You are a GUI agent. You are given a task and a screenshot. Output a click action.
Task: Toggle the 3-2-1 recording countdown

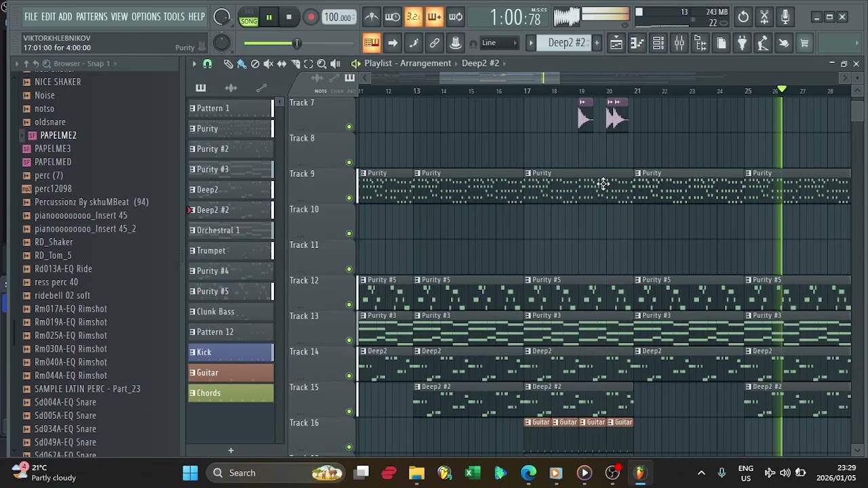point(414,17)
